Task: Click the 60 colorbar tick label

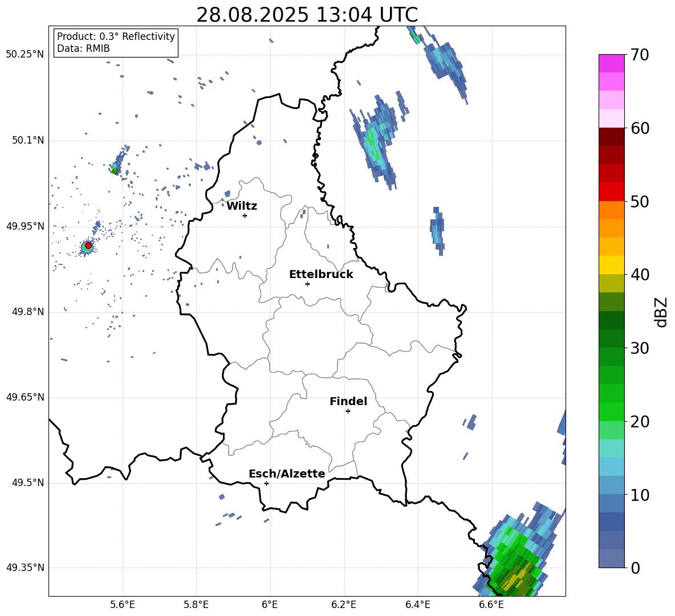Action: tap(640, 128)
